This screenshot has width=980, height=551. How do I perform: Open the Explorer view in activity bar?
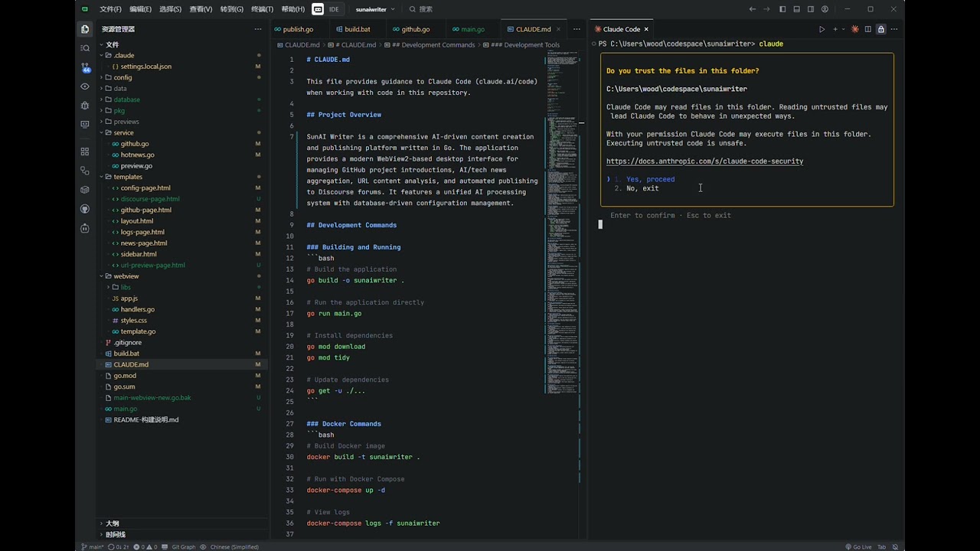85,29
